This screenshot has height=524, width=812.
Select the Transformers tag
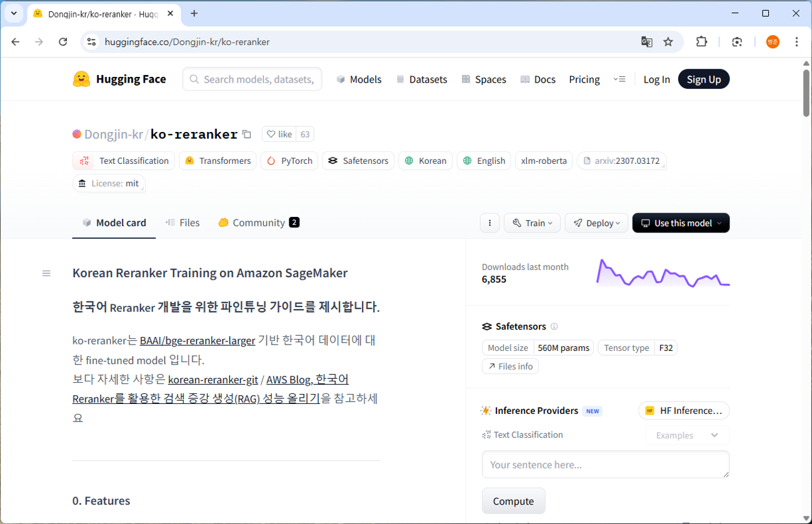point(218,161)
